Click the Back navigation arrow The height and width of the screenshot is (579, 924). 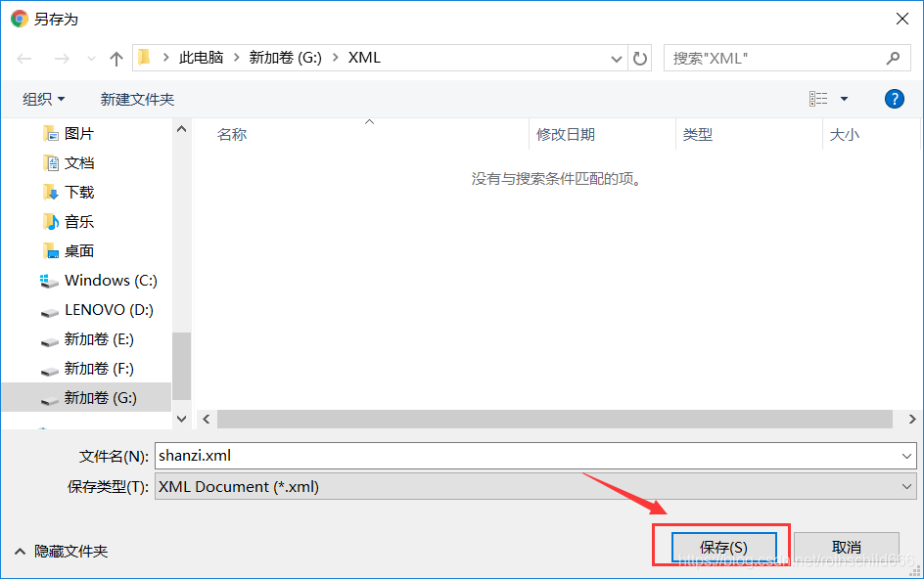24,59
